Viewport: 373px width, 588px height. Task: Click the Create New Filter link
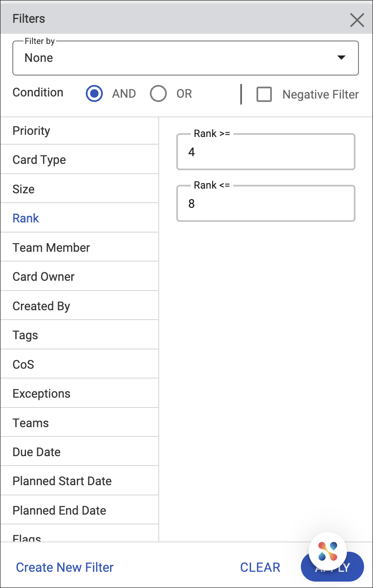(65, 568)
